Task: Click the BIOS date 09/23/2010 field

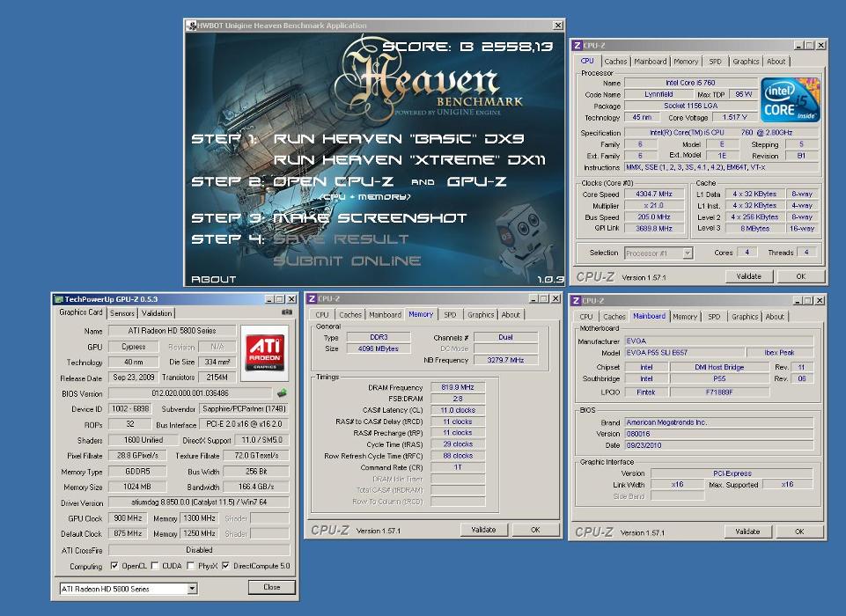Action: coord(718,445)
